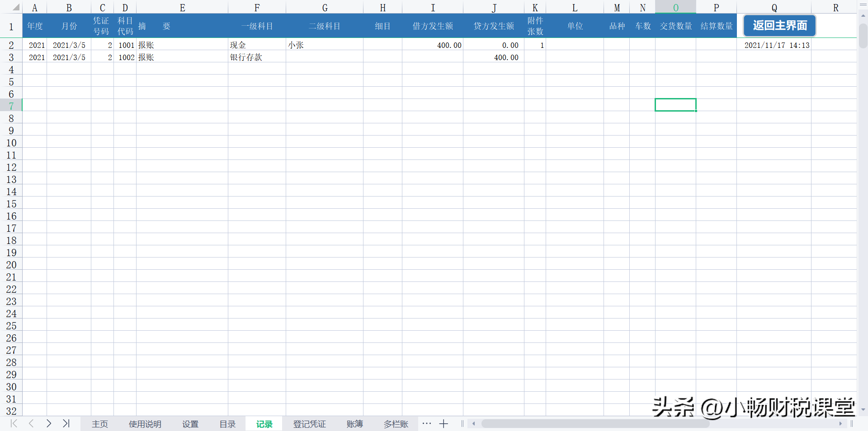Go to the previous sheet with the arrow
The height and width of the screenshot is (431, 868).
pos(31,423)
